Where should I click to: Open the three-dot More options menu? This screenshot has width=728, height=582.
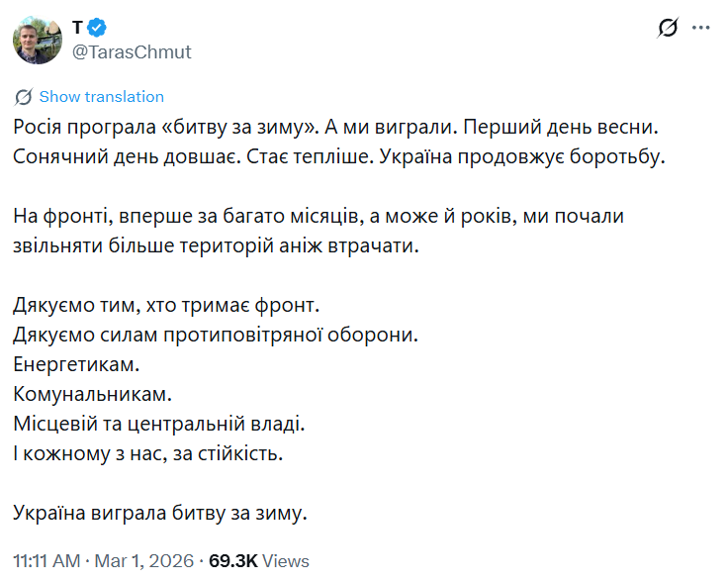(x=701, y=28)
